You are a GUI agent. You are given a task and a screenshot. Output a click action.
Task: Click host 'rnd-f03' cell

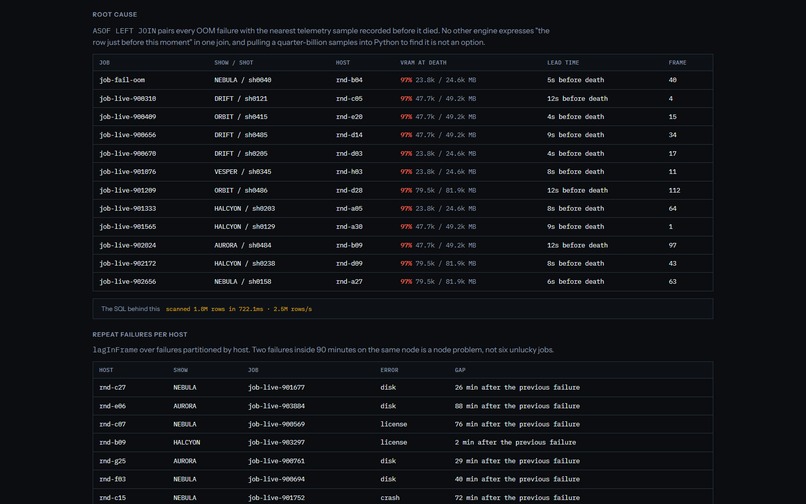[x=113, y=479]
